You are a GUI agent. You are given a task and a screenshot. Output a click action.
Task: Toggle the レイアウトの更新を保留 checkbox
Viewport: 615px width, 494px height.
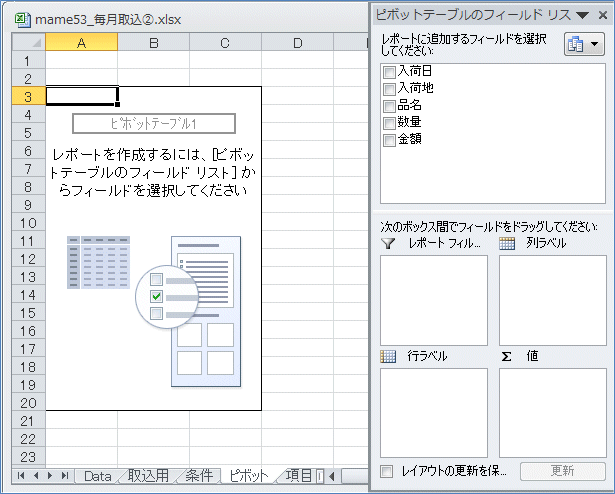pos(387,471)
